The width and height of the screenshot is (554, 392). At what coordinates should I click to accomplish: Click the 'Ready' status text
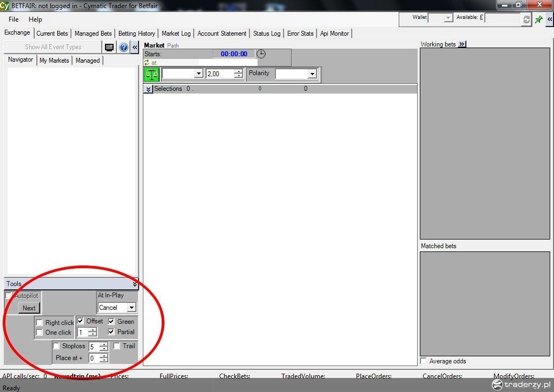(x=11, y=388)
